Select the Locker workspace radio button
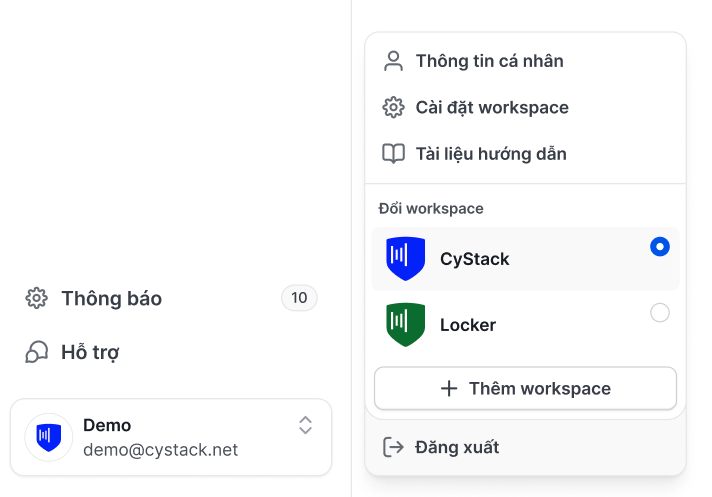 pos(660,313)
